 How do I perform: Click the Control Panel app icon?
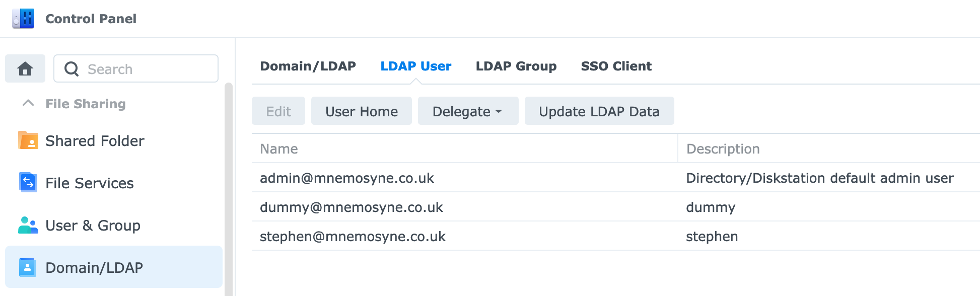click(x=23, y=19)
